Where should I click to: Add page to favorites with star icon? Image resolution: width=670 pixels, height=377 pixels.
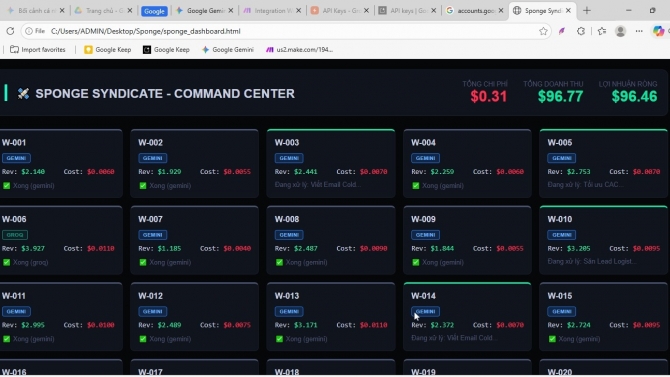click(543, 31)
